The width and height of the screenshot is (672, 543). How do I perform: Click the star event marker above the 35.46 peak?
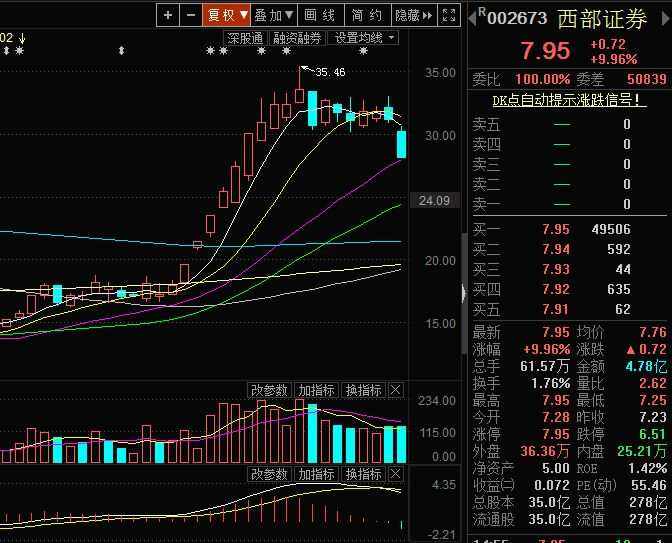tap(286, 51)
